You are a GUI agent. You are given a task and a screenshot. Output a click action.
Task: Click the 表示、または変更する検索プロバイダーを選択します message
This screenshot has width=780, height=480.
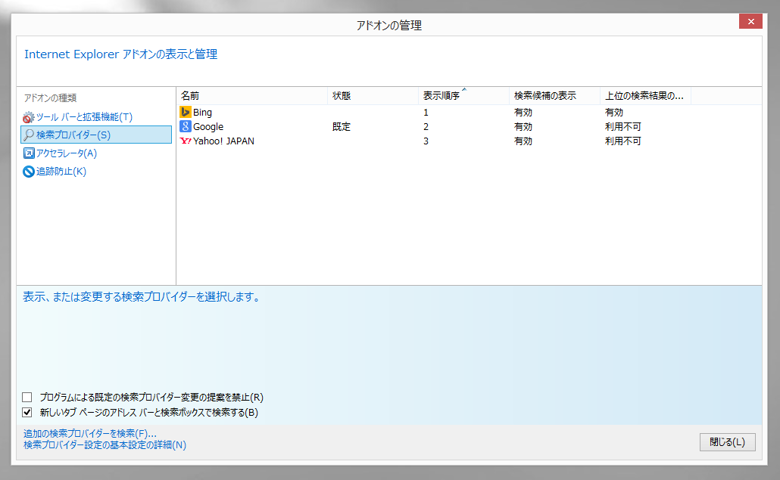[x=142, y=297]
